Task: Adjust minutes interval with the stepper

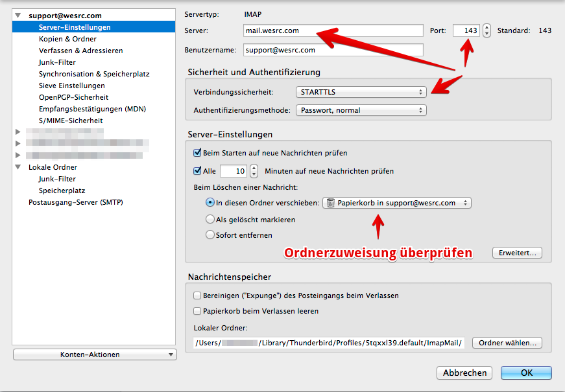Action: pyautogui.click(x=254, y=171)
